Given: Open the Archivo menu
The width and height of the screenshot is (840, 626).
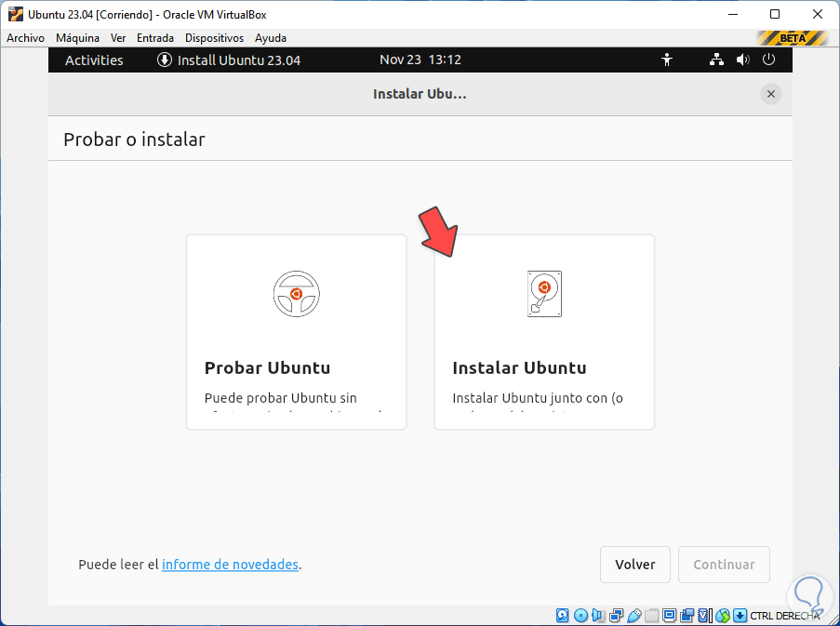Looking at the screenshot, I should pyautogui.click(x=25, y=38).
